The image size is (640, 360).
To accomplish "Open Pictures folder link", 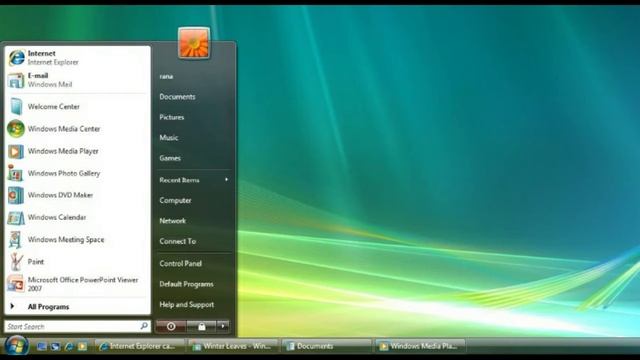I will coord(171,117).
